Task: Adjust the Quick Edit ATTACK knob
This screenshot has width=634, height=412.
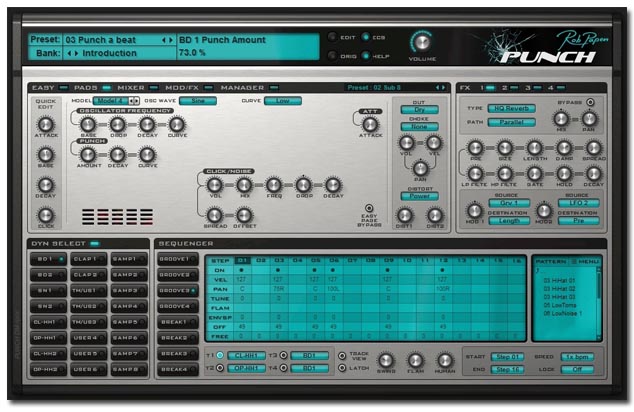Action: coord(45,124)
